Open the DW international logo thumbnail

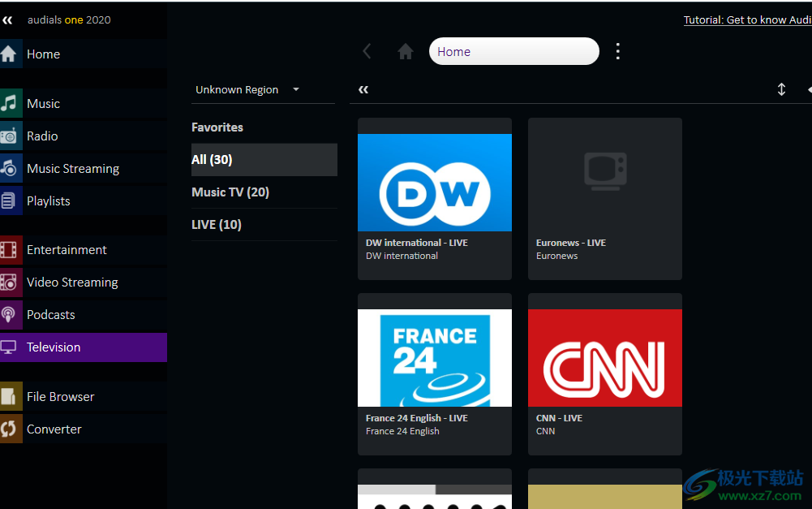coord(435,183)
